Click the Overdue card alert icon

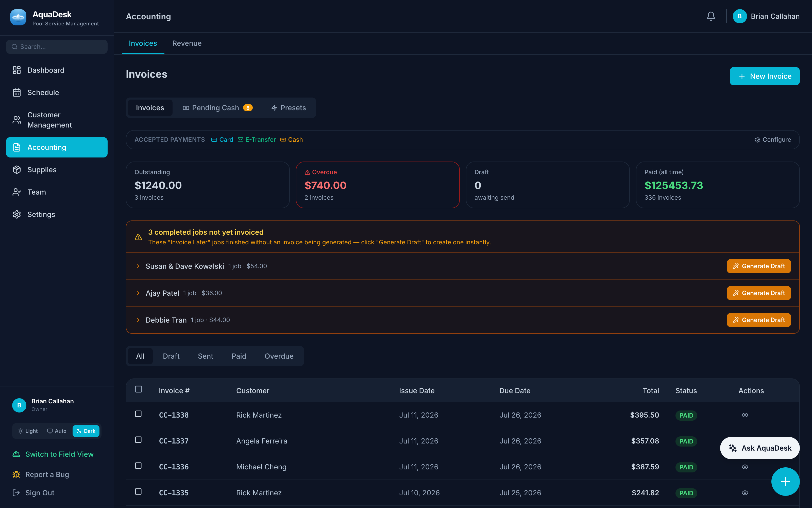coord(307,172)
